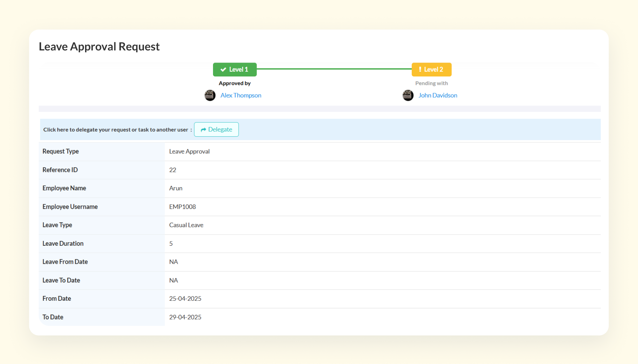This screenshot has height=364, width=638.
Task: Click the 'Request Type' label
Action: (x=61, y=152)
